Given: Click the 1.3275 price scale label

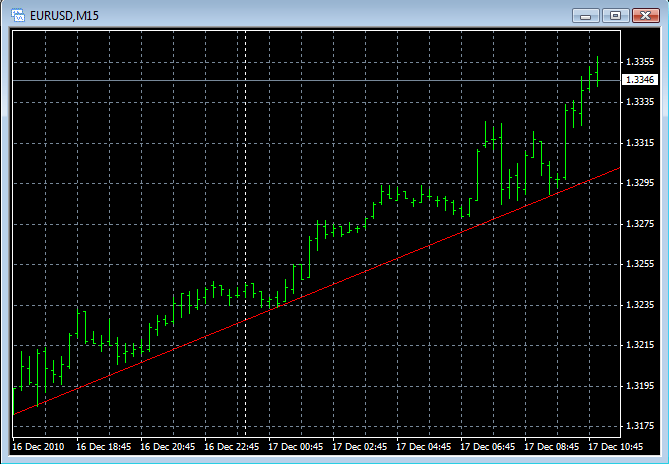Looking at the screenshot, I should point(640,223).
